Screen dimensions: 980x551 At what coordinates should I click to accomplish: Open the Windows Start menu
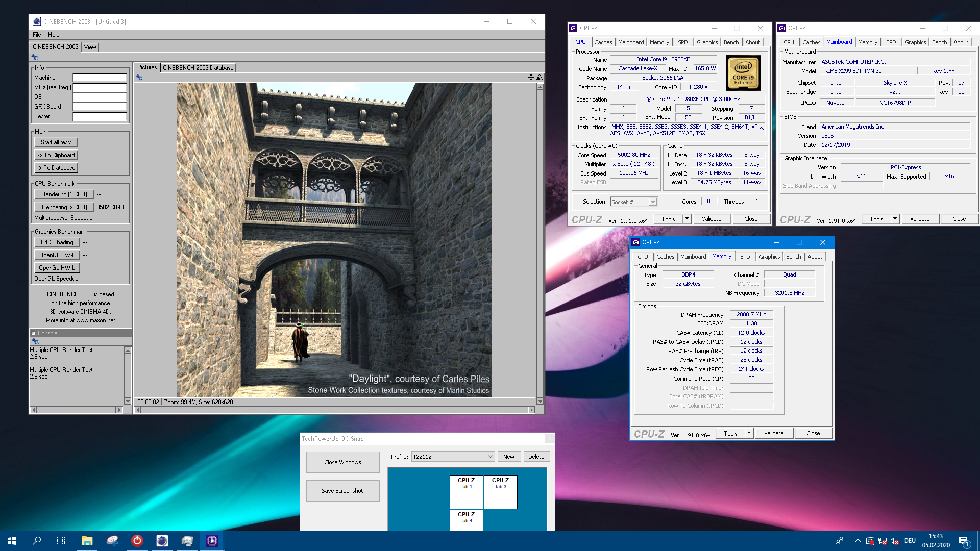pos(12,541)
